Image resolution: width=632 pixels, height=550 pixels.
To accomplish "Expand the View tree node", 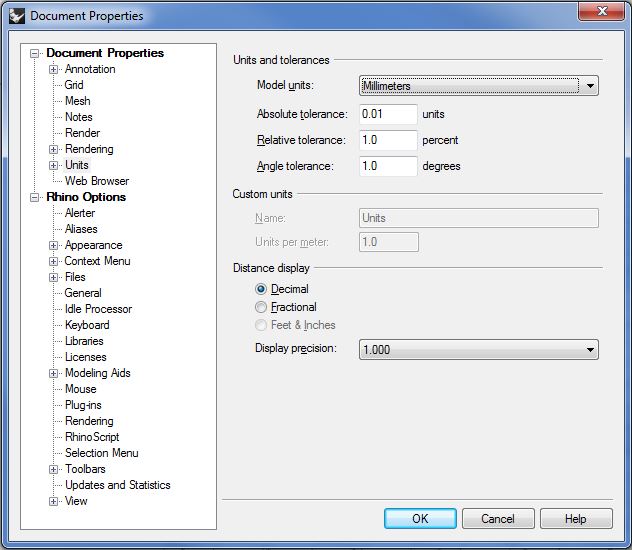I will (x=53, y=501).
